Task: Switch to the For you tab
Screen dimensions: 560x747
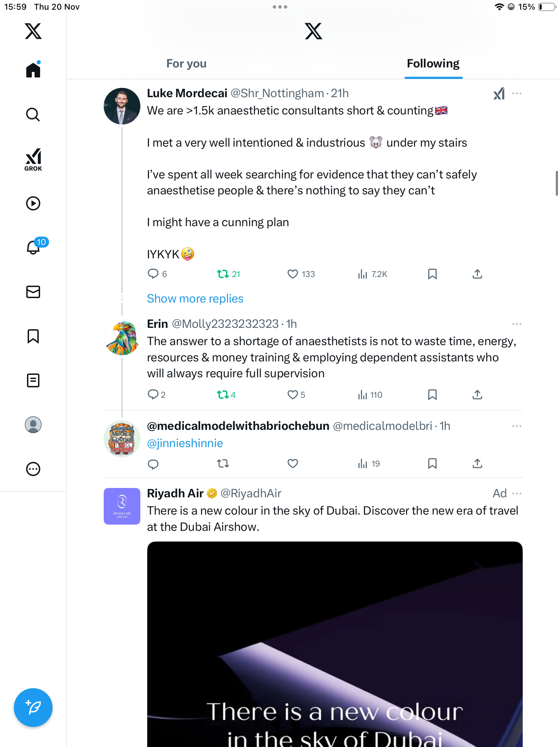Action: coord(186,64)
